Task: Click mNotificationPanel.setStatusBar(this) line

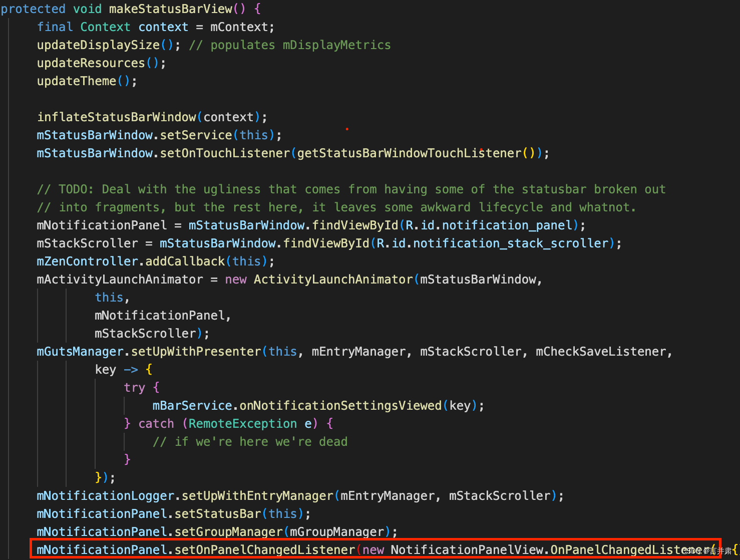Action: pos(174,514)
